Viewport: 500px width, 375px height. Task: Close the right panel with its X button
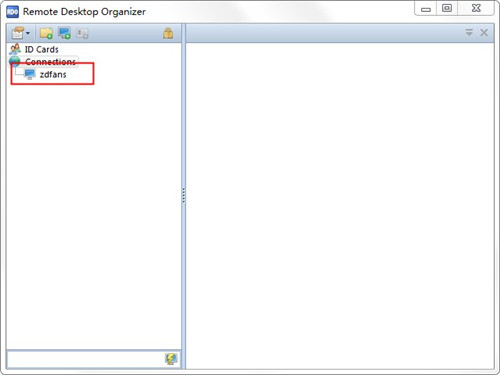coord(484,33)
